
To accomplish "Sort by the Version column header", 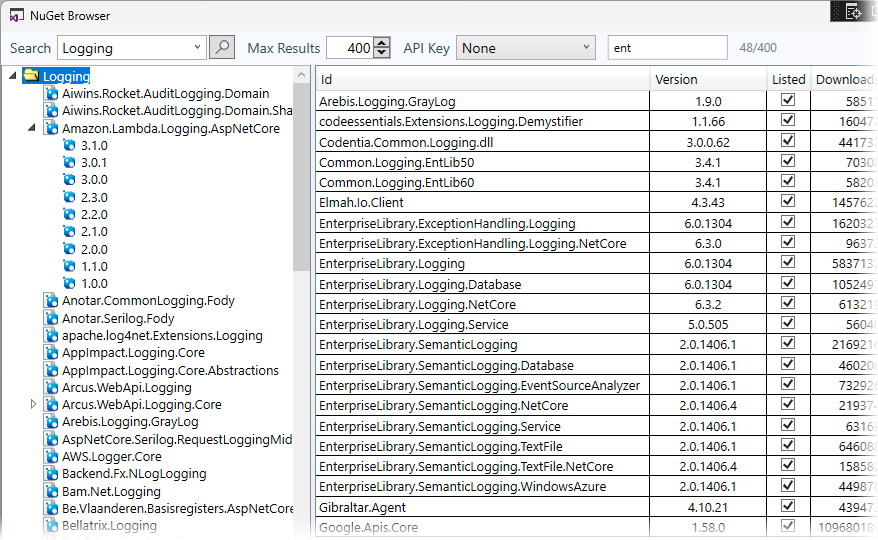I will (x=708, y=79).
